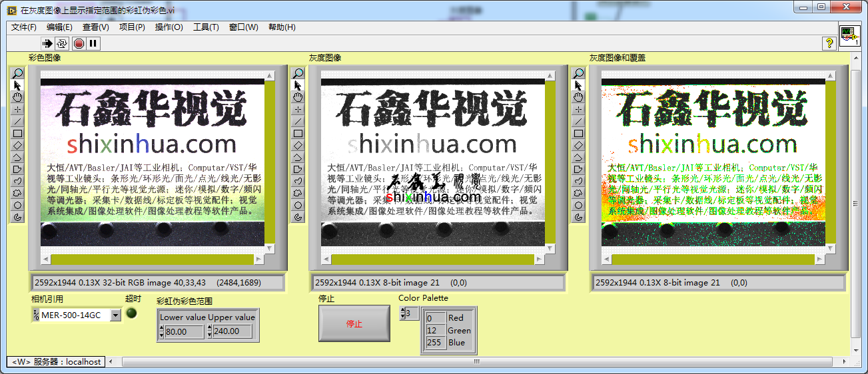Click the front panel horizontal scrollbar
This screenshot has width=868, height=374.
pos(476,362)
